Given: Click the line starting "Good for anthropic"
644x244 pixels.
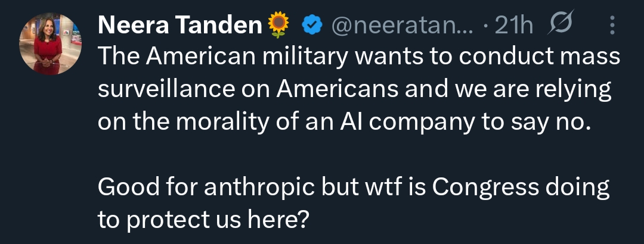Looking at the screenshot, I should click(354, 188).
